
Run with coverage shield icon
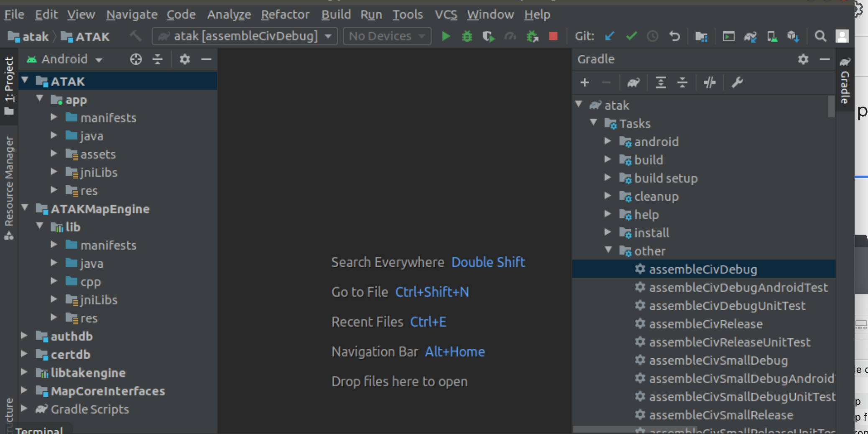coord(488,36)
